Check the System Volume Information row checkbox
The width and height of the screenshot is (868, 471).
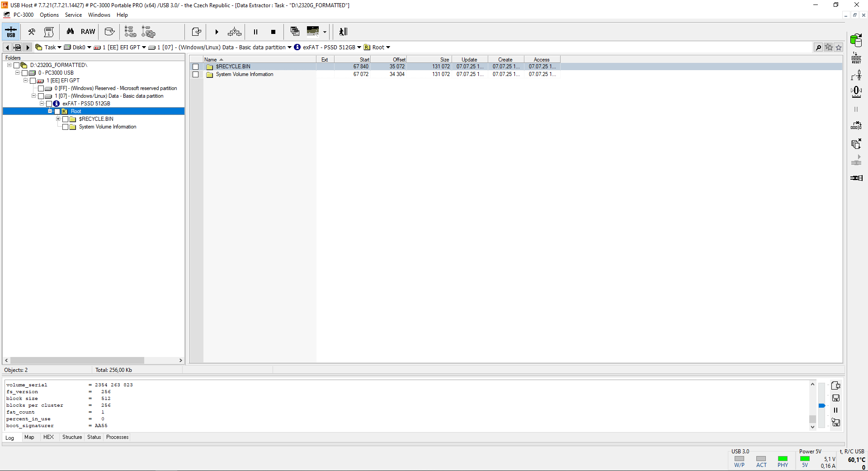(x=196, y=74)
